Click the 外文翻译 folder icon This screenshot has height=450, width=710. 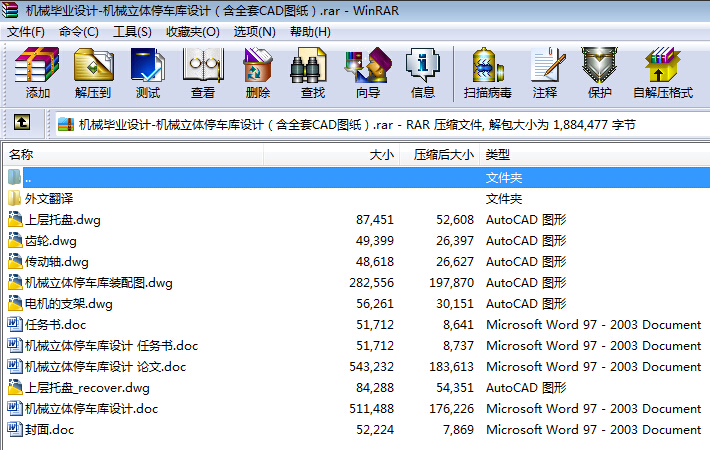tap(14, 198)
